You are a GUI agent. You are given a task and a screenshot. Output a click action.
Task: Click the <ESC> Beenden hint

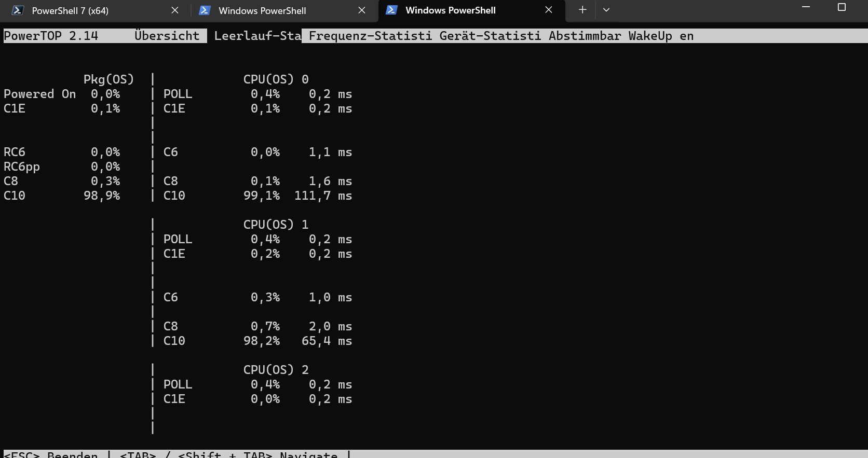tap(51, 454)
